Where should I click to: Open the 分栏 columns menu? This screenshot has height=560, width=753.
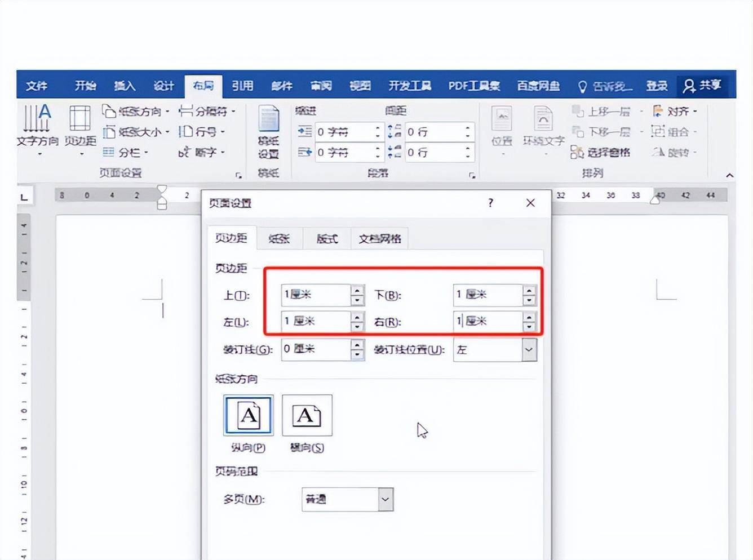(x=126, y=152)
